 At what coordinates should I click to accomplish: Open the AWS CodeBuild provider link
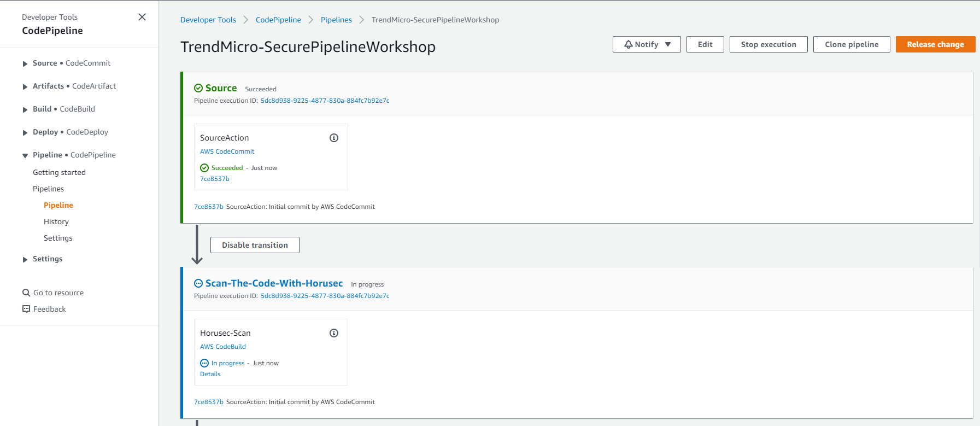coord(223,347)
